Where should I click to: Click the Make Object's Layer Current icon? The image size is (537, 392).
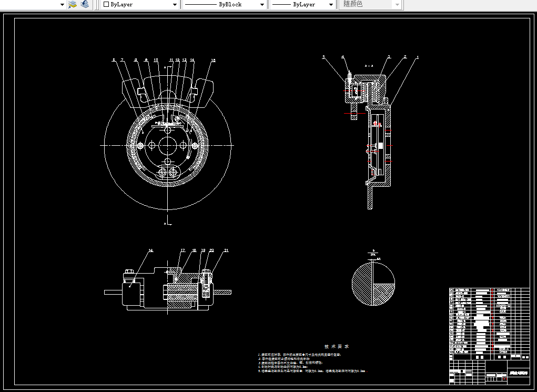pyautogui.click(x=72, y=4)
